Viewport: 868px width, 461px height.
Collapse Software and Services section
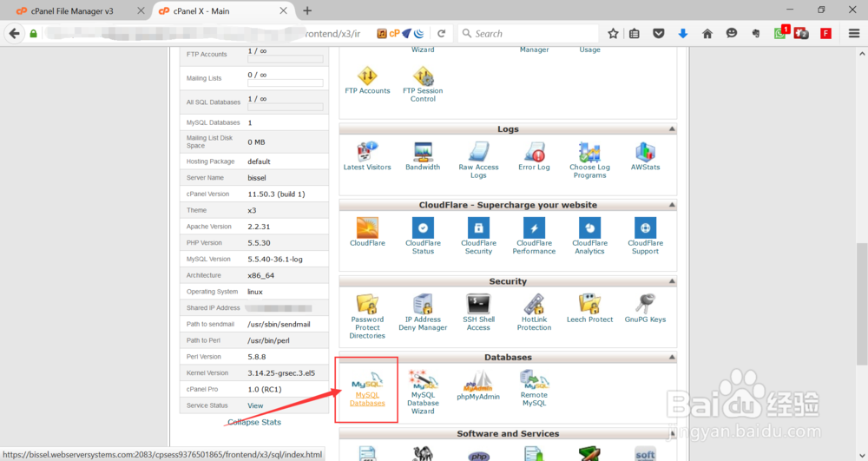pos(672,433)
